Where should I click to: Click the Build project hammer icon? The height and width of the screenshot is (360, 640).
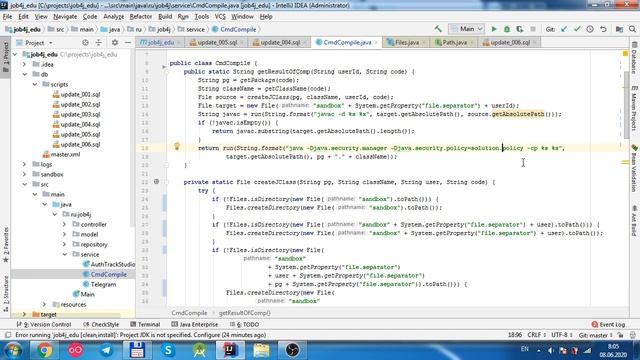tap(438, 29)
